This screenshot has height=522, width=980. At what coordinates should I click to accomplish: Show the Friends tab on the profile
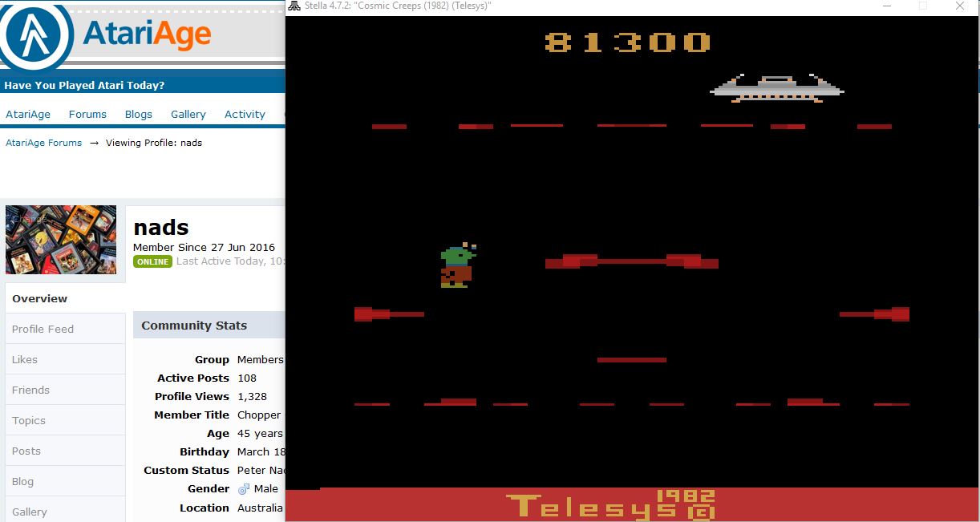[x=31, y=390]
